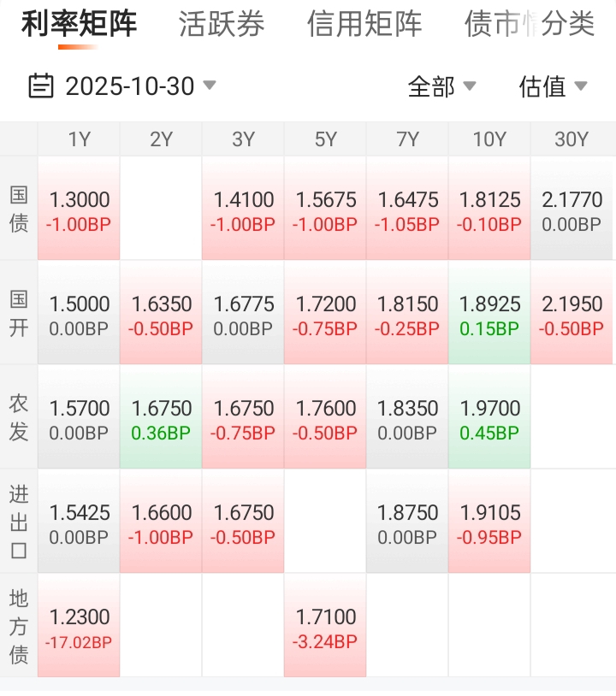Tap the 分类 category button
Screen dimensions: 616x696
point(567,24)
